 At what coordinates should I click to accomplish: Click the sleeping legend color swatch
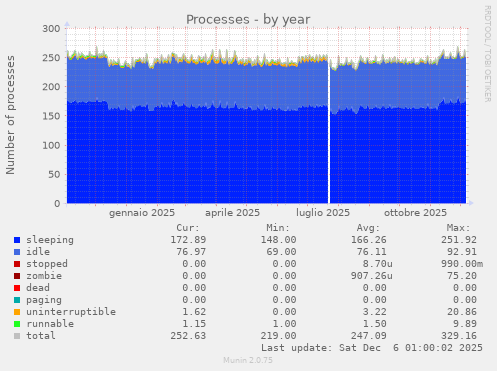[x=17, y=240]
